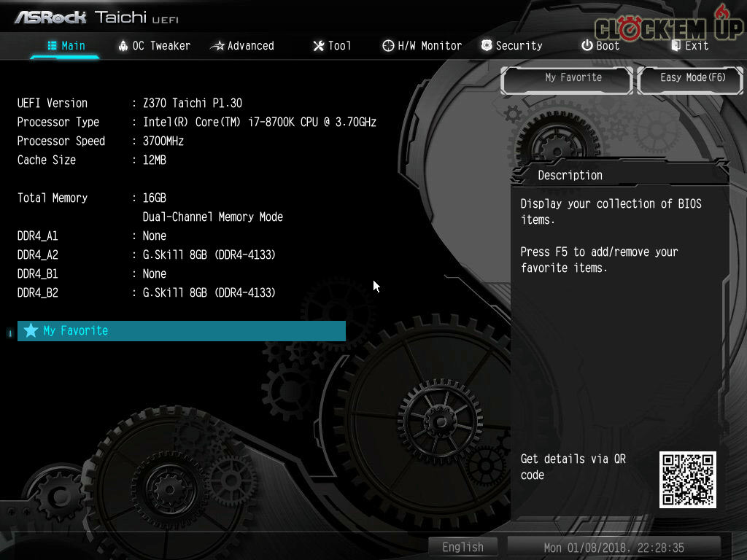
Task: Switch to the Main tab
Action: coord(66,46)
